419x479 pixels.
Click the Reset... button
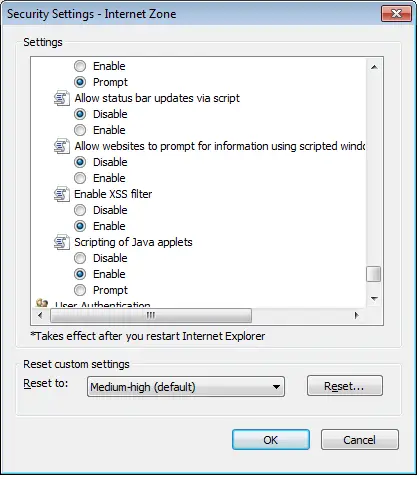tap(345, 386)
